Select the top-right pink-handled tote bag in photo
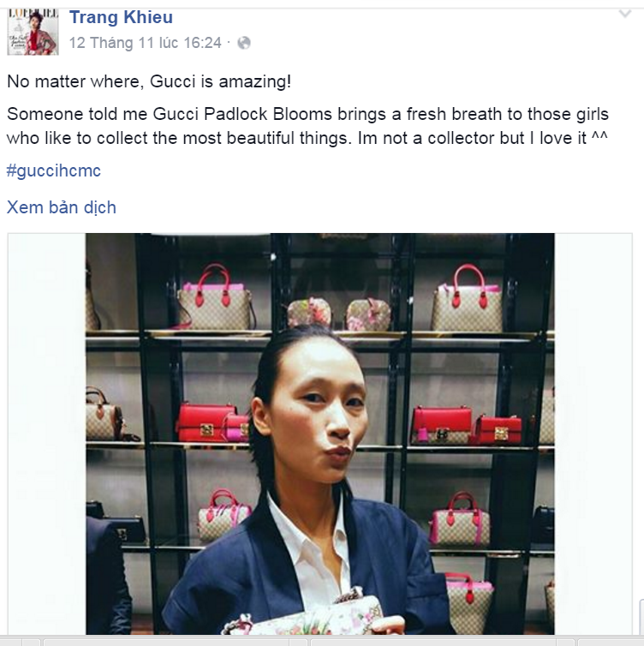The width and height of the screenshot is (644, 646). [x=467, y=298]
